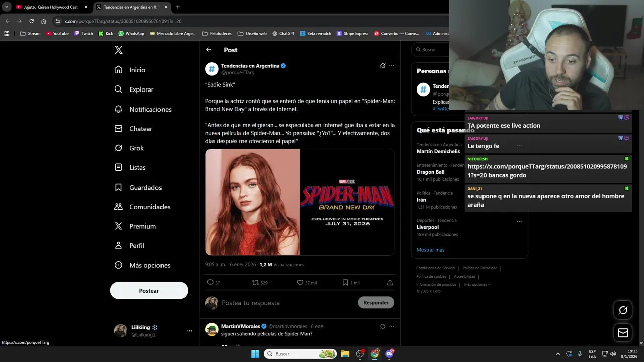644x362 pixels.
Task: Open the Martín Demichelis trend
Action: 438,151
